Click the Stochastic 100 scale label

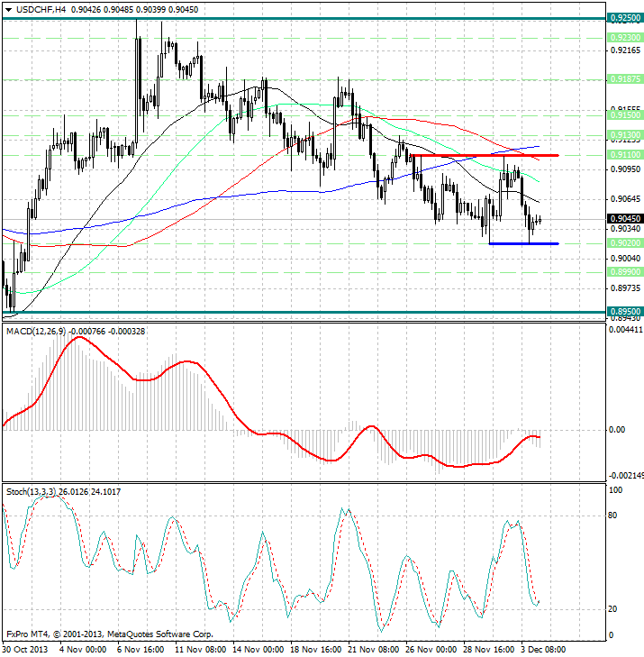(x=614, y=489)
